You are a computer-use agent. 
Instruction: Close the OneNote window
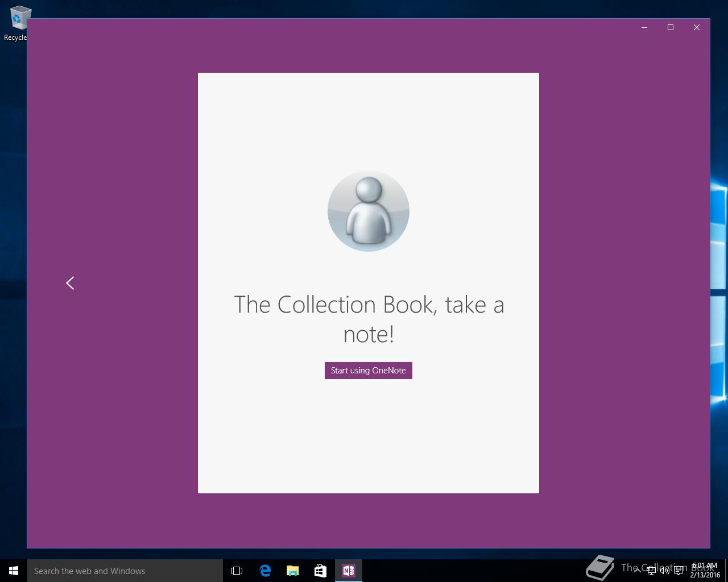[x=697, y=27]
